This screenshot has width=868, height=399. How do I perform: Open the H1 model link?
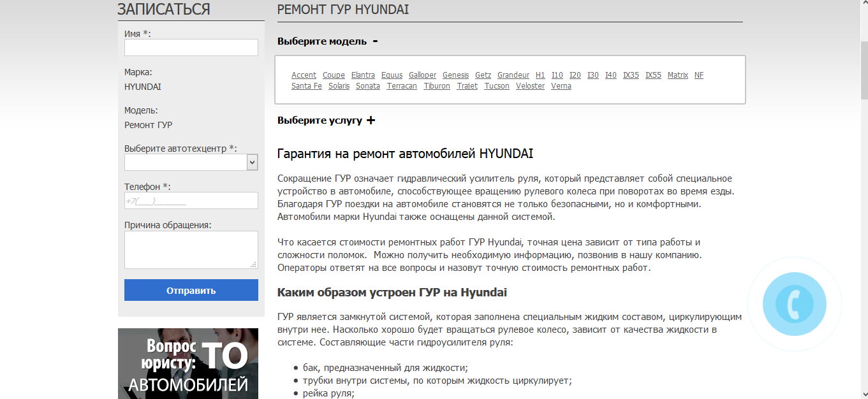pyautogui.click(x=540, y=75)
